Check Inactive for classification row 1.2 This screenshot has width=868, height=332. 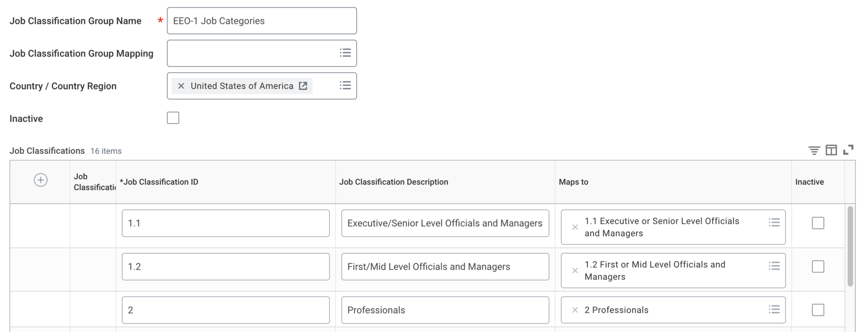pos(817,266)
